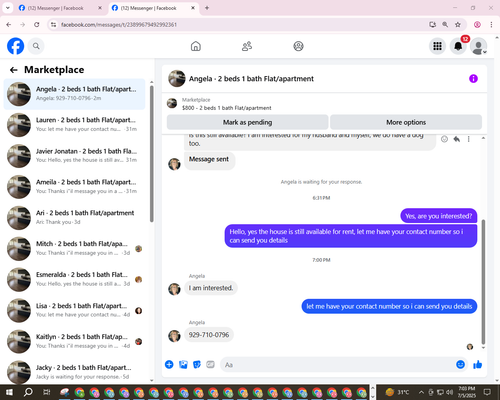
Task: Go back in browser history
Action: coord(9,25)
